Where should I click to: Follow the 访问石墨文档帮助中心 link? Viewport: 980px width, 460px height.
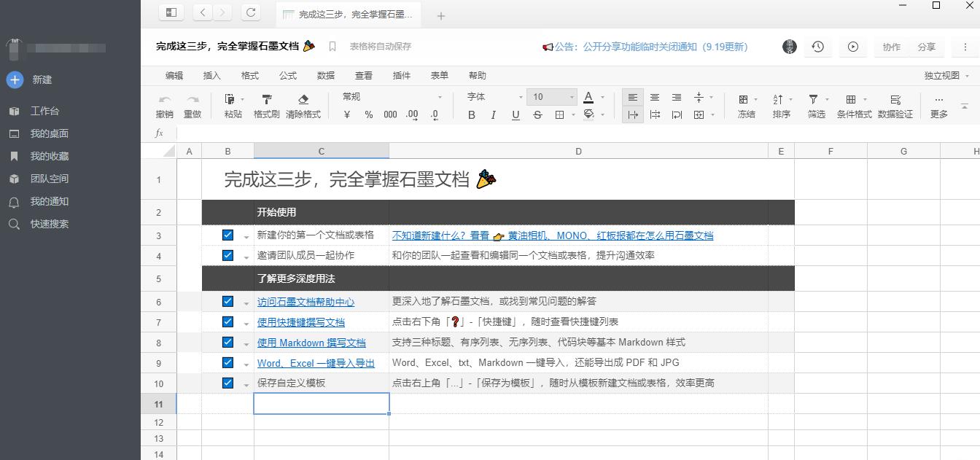click(x=306, y=301)
